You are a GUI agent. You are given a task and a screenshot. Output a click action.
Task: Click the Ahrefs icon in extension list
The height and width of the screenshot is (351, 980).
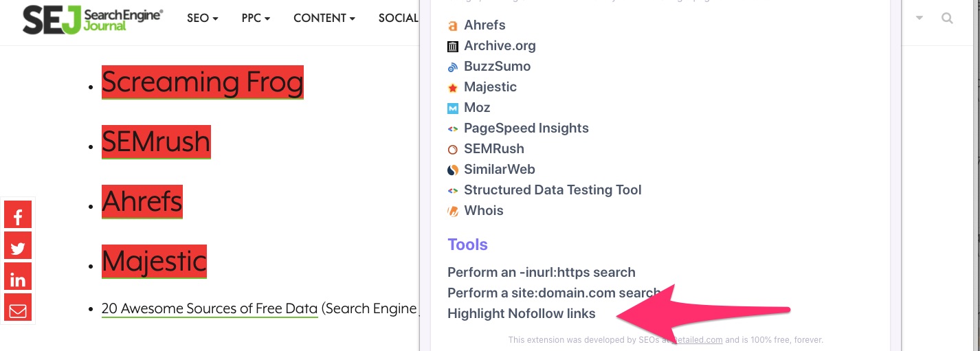(453, 26)
